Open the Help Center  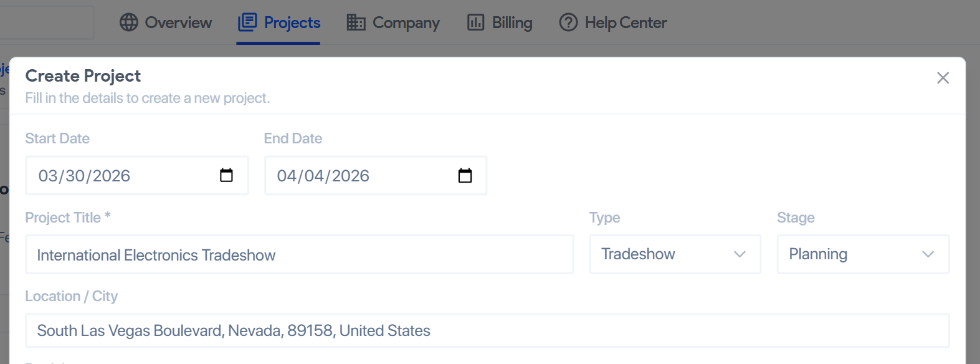click(x=625, y=22)
